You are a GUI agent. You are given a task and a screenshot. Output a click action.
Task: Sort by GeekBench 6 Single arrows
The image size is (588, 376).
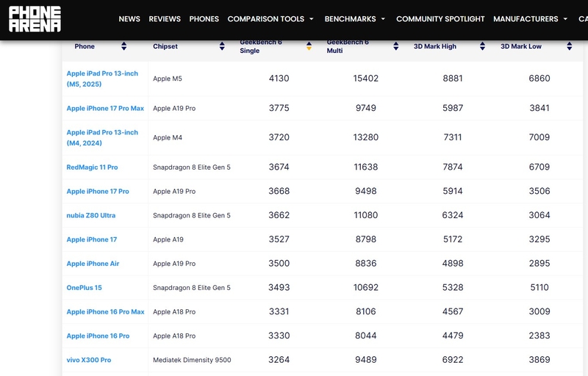click(309, 46)
